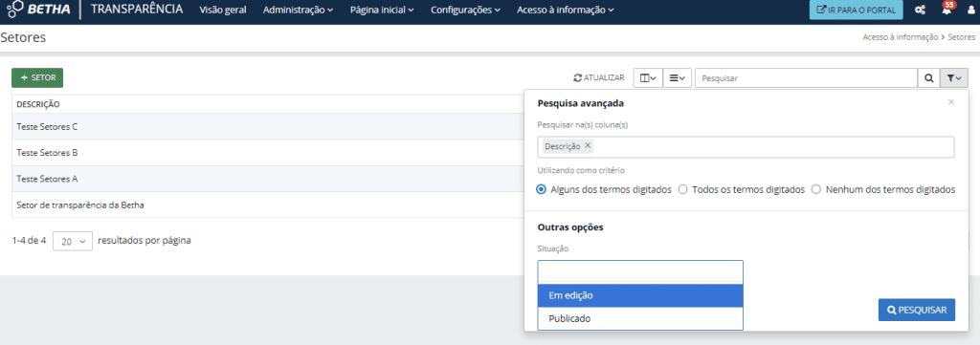Open the column visibility selector
Screen dimensions: 980x345
tap(648, 78)
